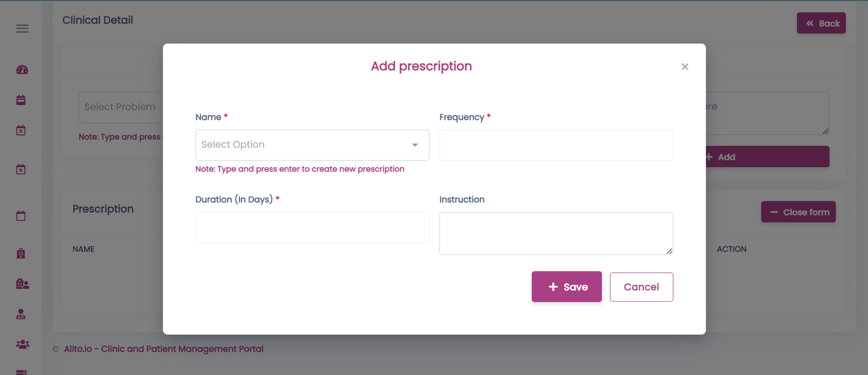Open the doctor sidebar icon
Image resolution: width=868 pixels, height=375 pixels.
tap(21, 314)
